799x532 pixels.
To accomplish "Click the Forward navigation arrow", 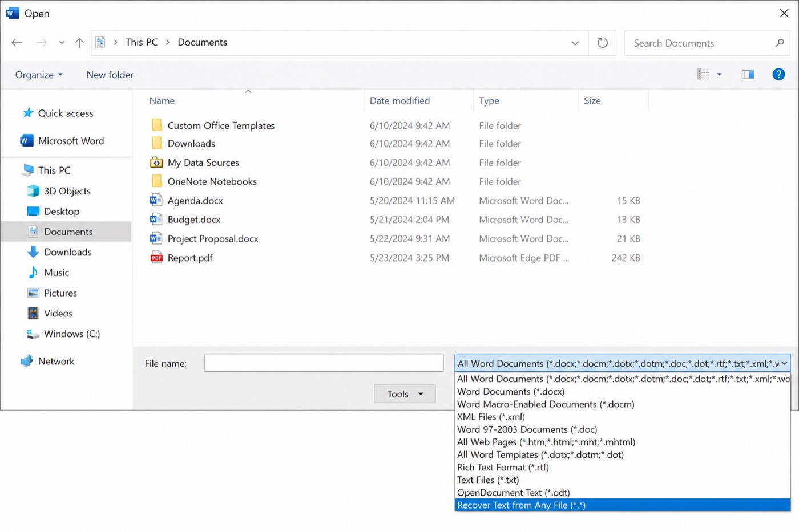I will click(x=41, y=43).
